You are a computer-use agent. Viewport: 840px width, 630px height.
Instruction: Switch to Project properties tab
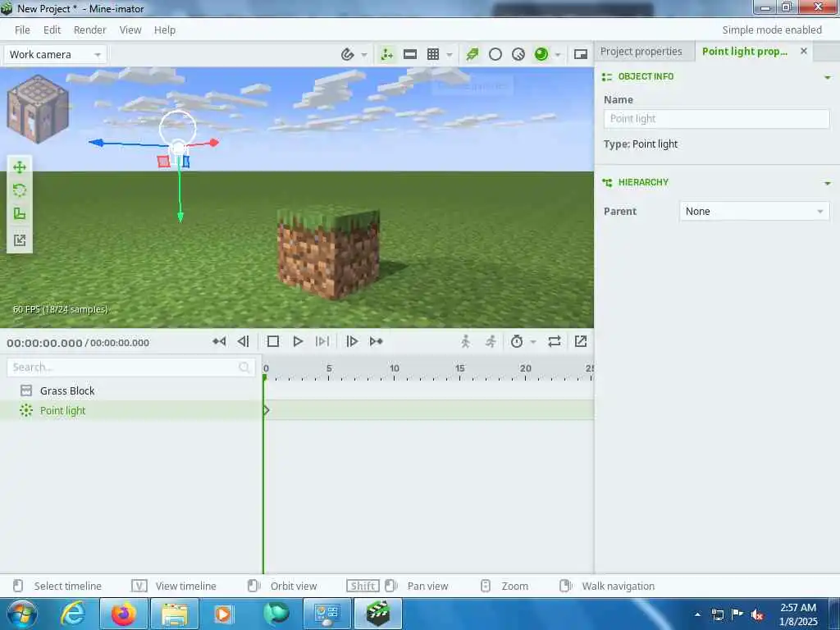coord(641,52)
